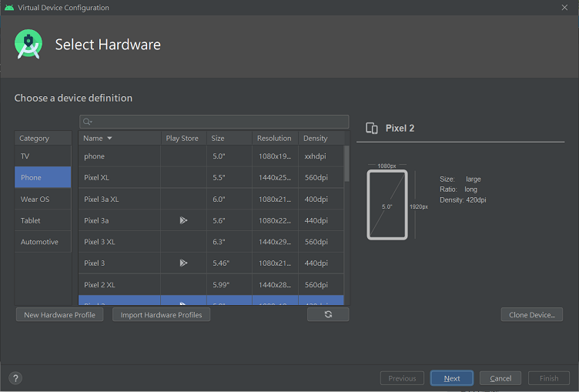Image resolution: width=579 pixels, height=392 pixels.
Task: Click the help question mark icon
Action: point(15,378)
